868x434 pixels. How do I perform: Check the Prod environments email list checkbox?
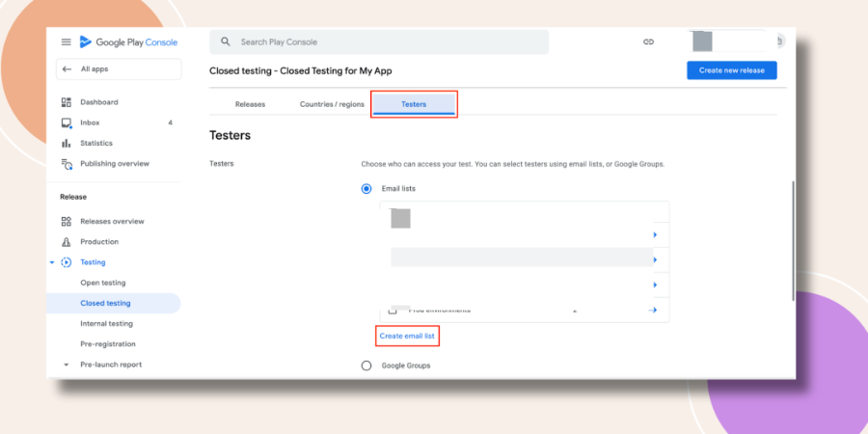pyautogui.click(x=393, y=311)
